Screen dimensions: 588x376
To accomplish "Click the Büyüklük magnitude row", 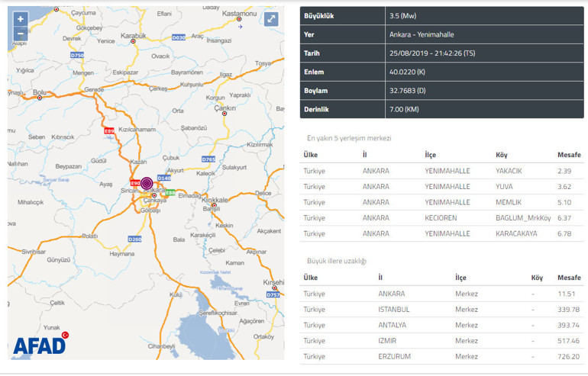I will [x=442, y=15].
